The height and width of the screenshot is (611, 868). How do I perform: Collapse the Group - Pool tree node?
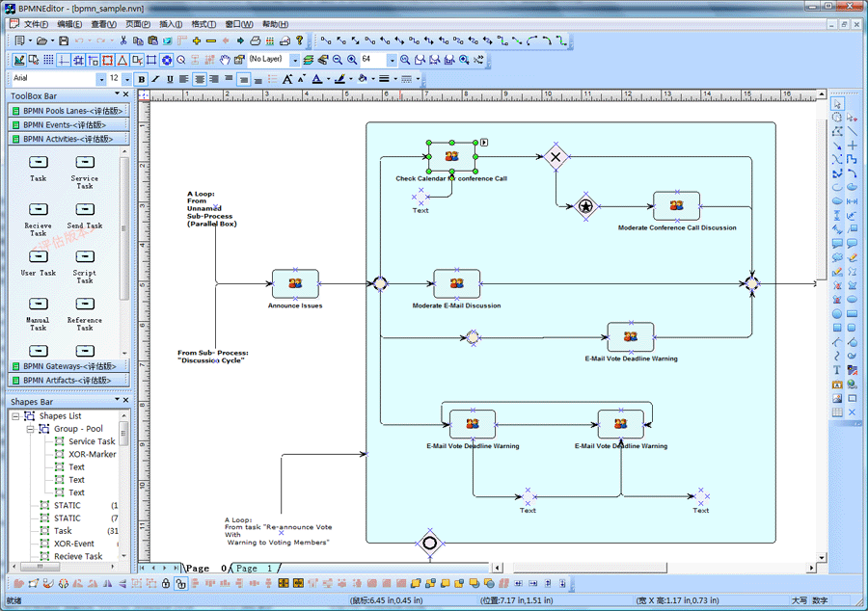coord(31,429)
